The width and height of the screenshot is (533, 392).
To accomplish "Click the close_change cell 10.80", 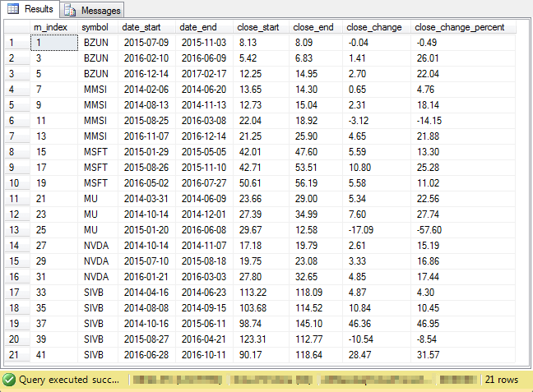I will (377, 168).
